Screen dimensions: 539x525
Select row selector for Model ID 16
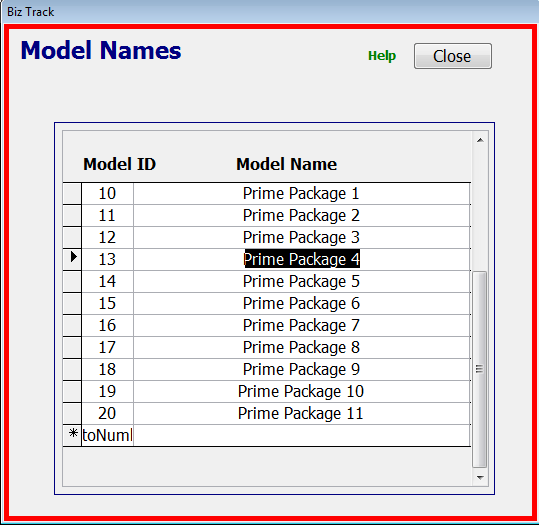tap(72, 326)
